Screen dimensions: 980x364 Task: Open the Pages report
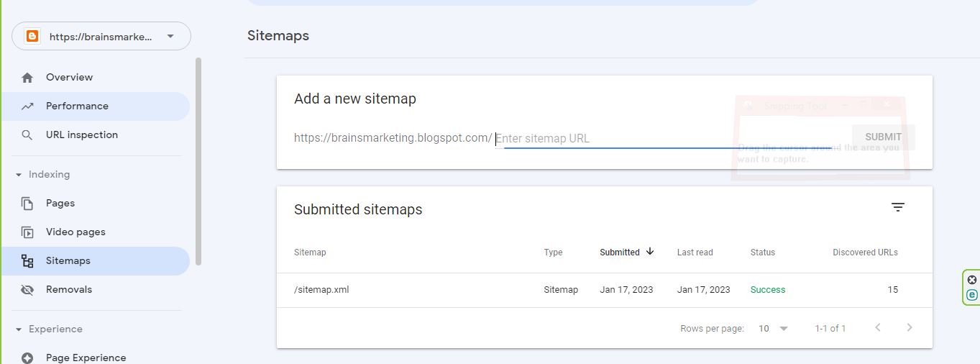click(x=95, y=203)
